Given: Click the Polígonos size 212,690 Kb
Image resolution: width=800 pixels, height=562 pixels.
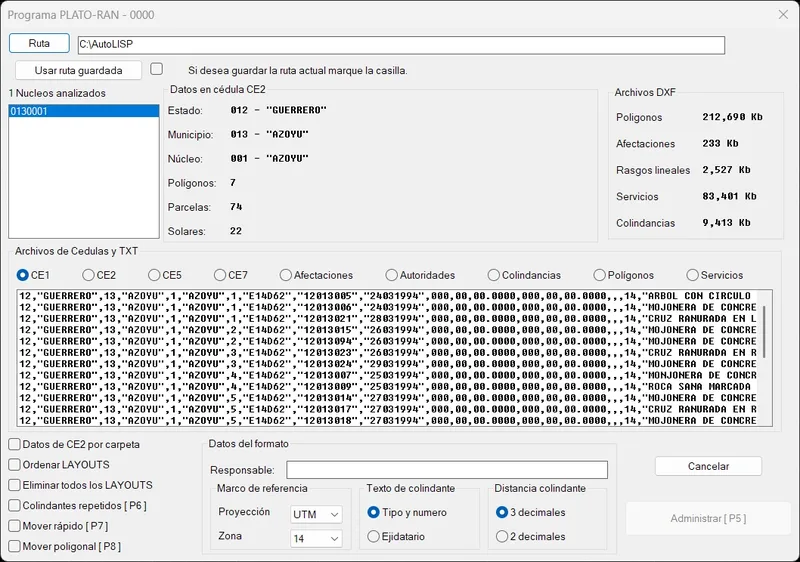Looking at the screenshot, I should pyautogui.click(x=732, y=117).
